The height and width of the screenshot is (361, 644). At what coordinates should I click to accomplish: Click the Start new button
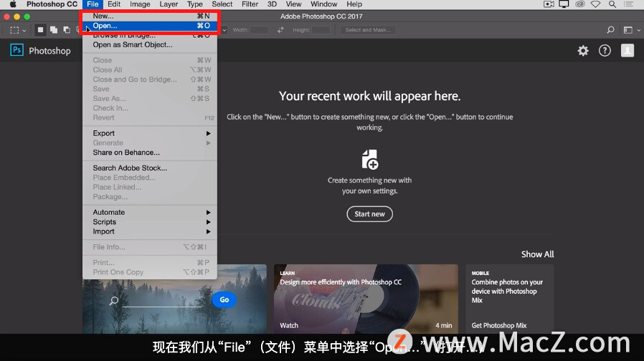click(369, 213)
